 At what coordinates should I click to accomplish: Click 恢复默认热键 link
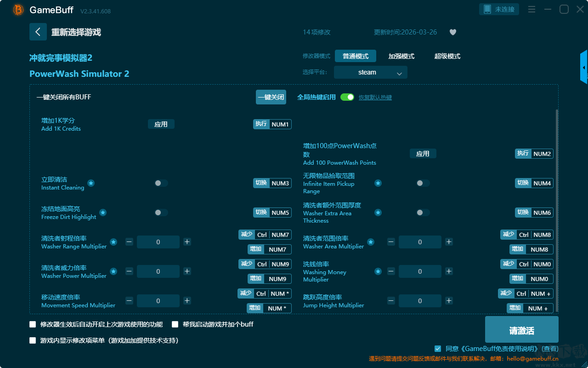(x=375, y=98)
